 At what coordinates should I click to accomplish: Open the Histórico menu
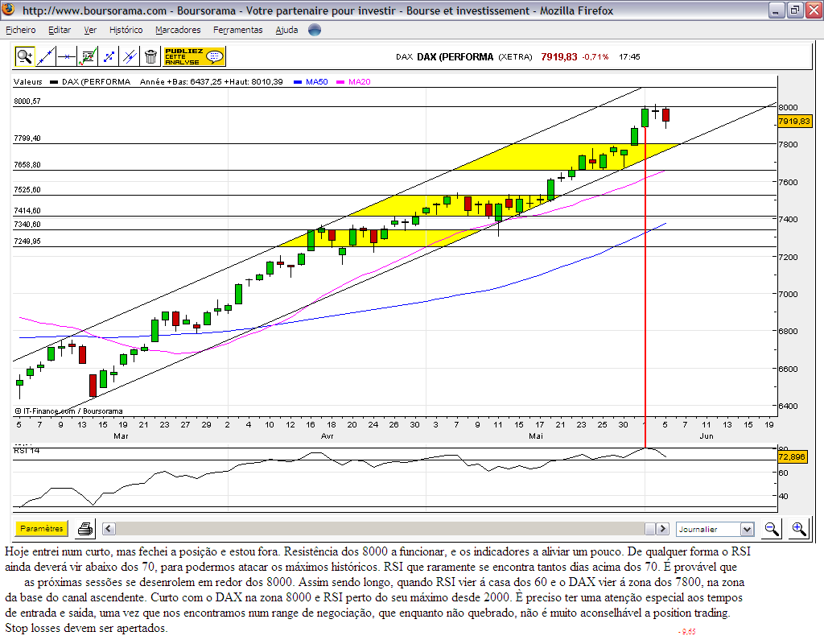pyautogui.click(x=126, y=30)
